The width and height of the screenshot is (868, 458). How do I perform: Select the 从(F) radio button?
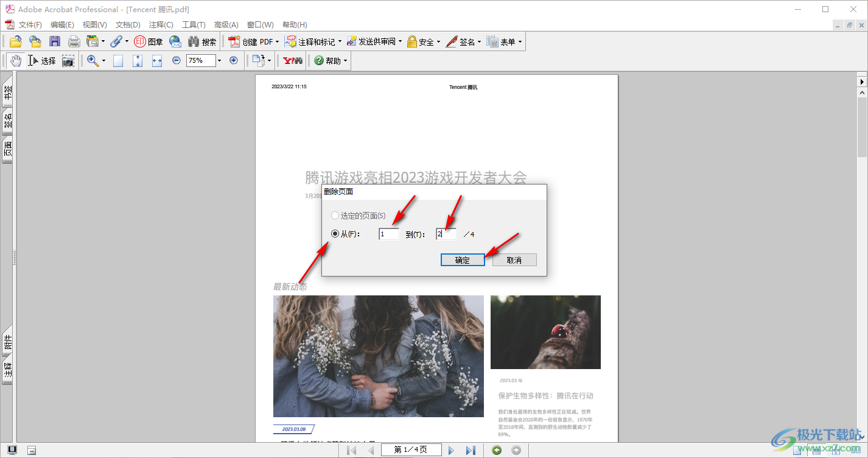click(x=335, y=234)
